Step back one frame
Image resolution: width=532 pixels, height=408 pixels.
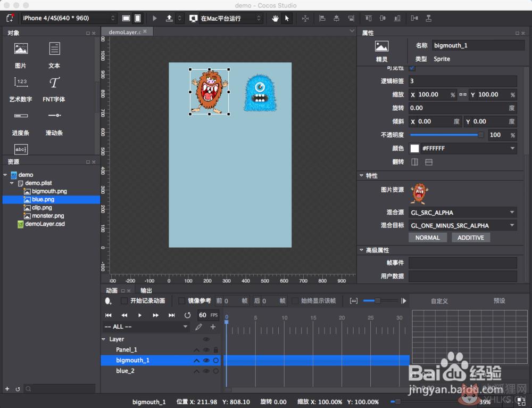[x=124, y=315]
